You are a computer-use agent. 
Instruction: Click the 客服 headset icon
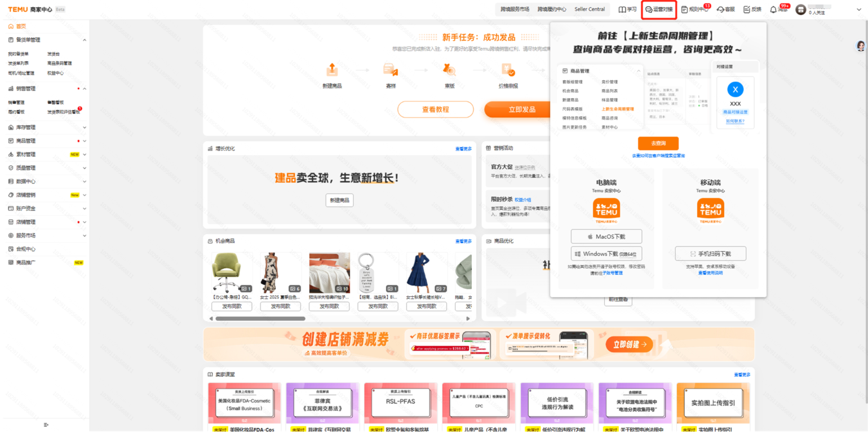pyautogui.click(x=720, y=10)
